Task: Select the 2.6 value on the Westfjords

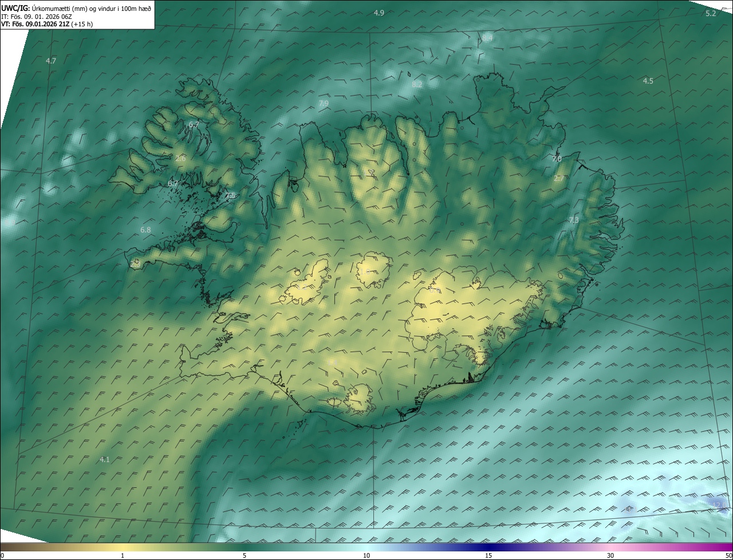Action: (180, 158)
